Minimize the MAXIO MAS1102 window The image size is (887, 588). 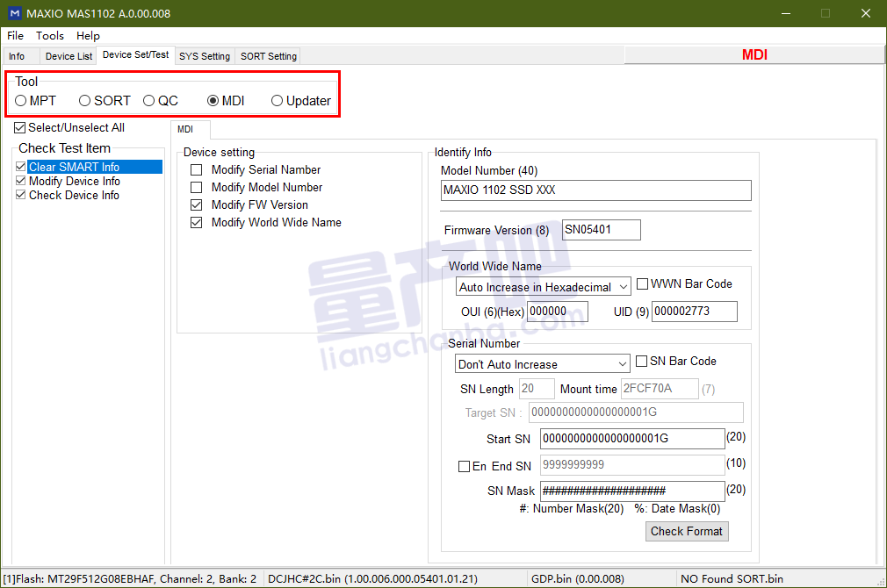point(786,13)
